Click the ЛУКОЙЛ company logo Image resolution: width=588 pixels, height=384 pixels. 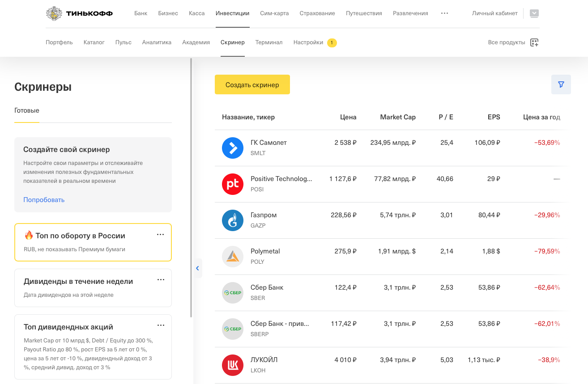233,365
